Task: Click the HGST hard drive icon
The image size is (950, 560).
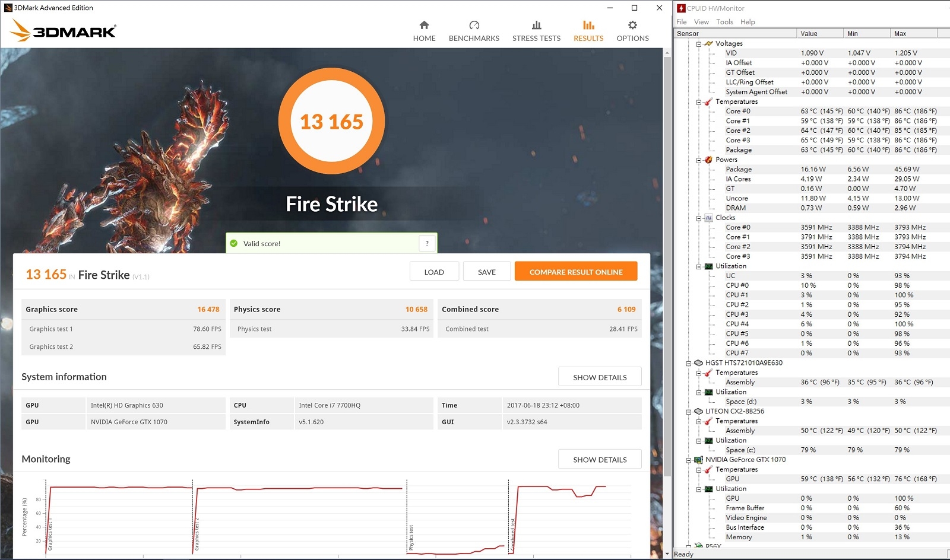Action: coord(698,363)
